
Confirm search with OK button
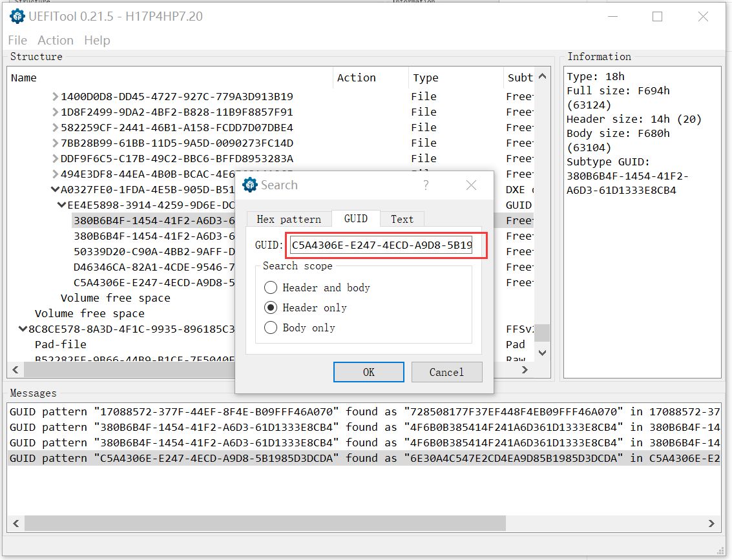point(369,372)
